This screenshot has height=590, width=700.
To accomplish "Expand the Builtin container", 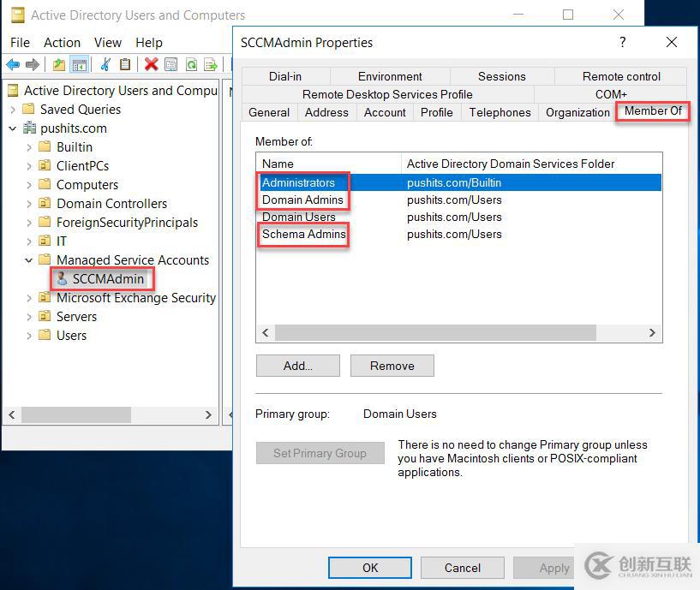I will (x=29, y=147).
